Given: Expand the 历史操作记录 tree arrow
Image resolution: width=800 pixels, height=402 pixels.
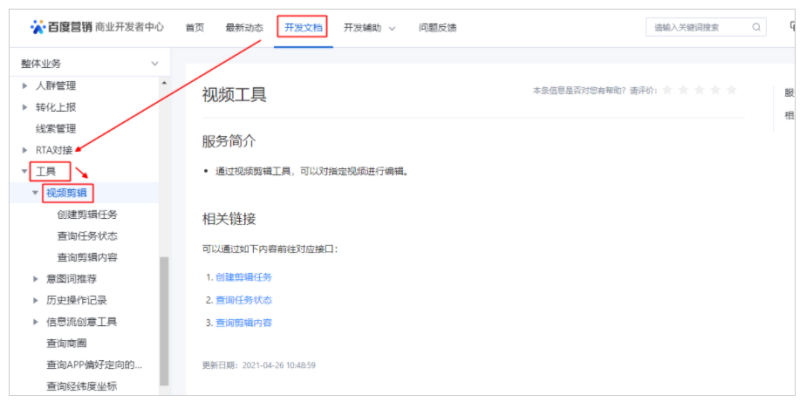Looking at the screenshot, I should point(35,300).
